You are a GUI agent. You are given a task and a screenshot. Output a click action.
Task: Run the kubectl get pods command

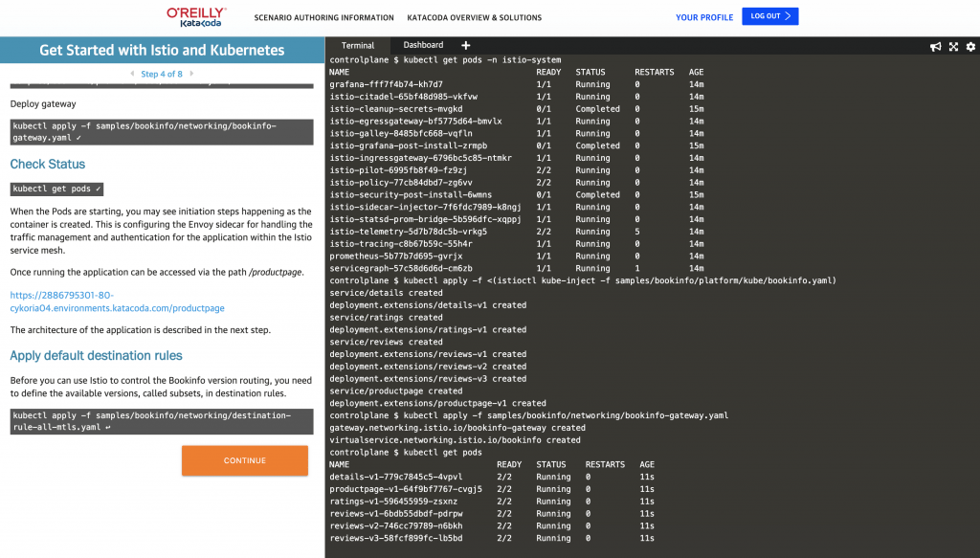click(56, 189)
